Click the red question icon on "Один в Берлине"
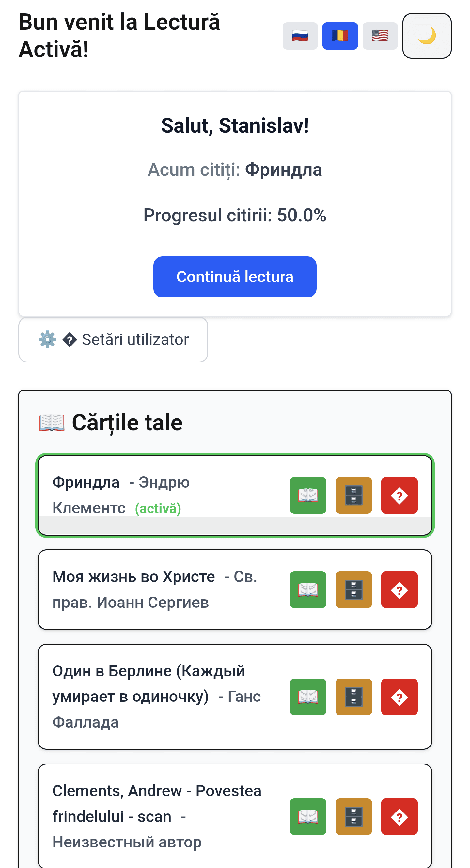The image size is (470, 868). pyautogui.click(x=399, y=697)
